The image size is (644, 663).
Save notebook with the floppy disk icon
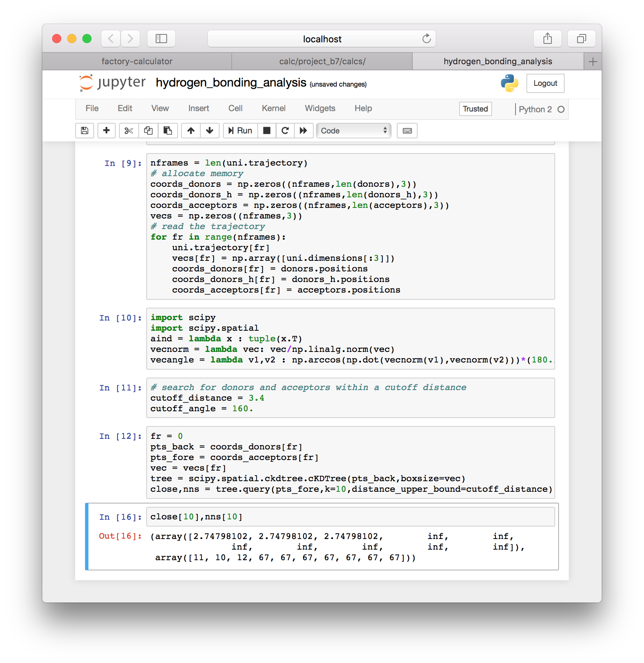click(85, 131)
